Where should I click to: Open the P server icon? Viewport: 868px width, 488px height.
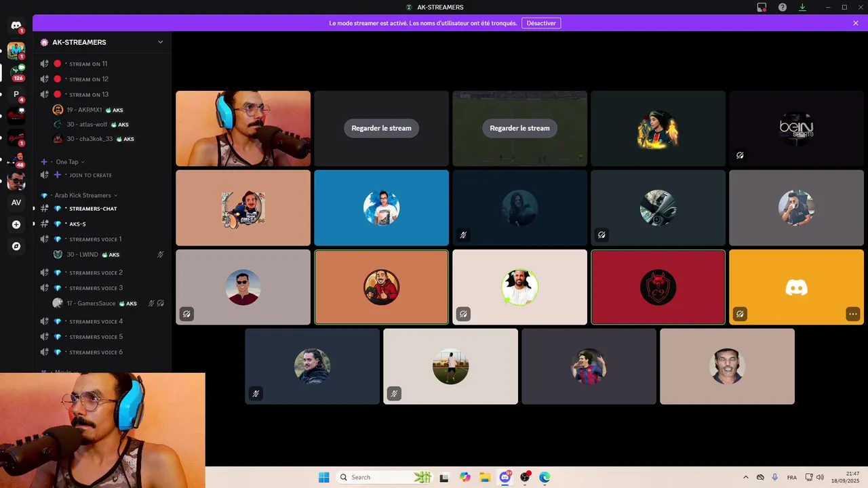click(x=16, y=94)
